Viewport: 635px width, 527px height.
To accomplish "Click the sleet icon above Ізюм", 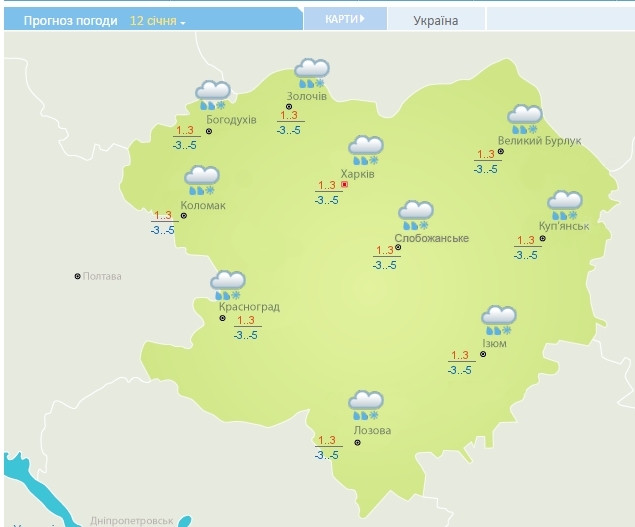I will 497,320.
